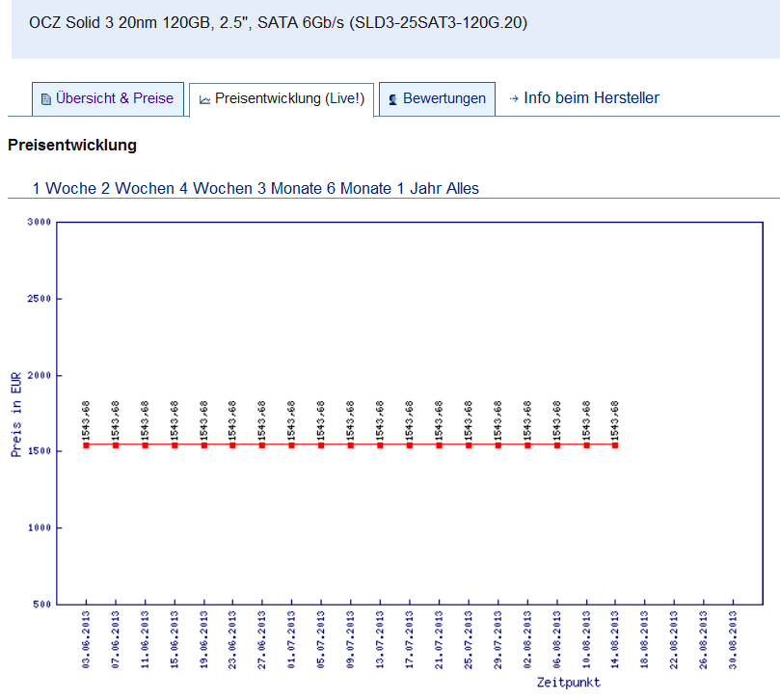Click the 500 y-axis value

[x=42, y=605]
